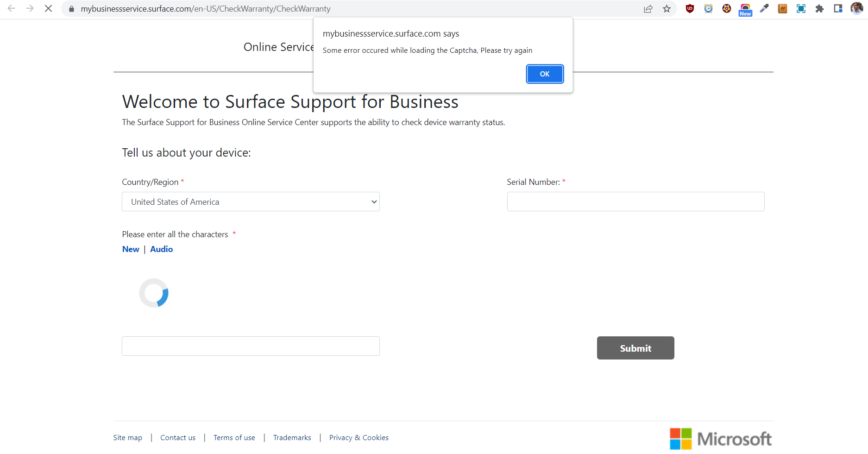Focus the Serial Number input field
The image size is (868, 454).
point(635,202)
